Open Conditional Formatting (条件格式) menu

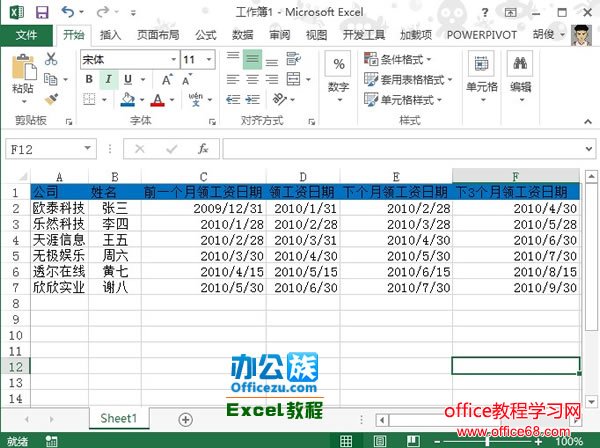(398, 59)
